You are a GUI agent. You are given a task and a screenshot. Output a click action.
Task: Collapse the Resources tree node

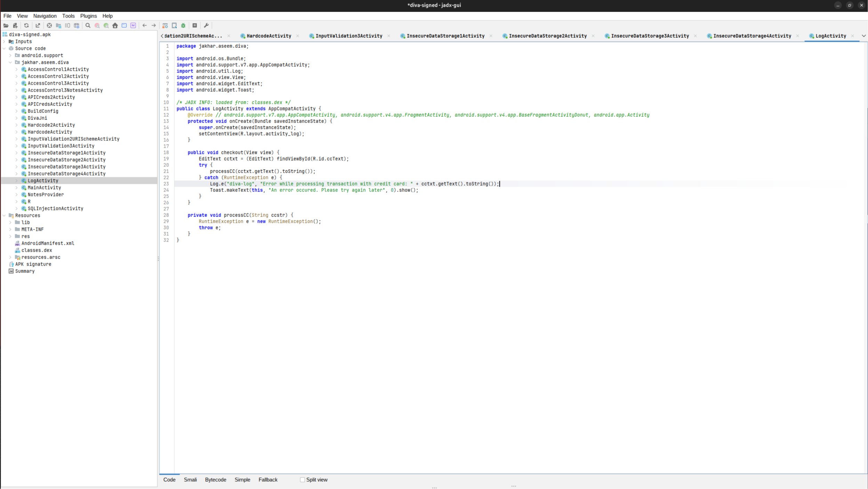4,215
